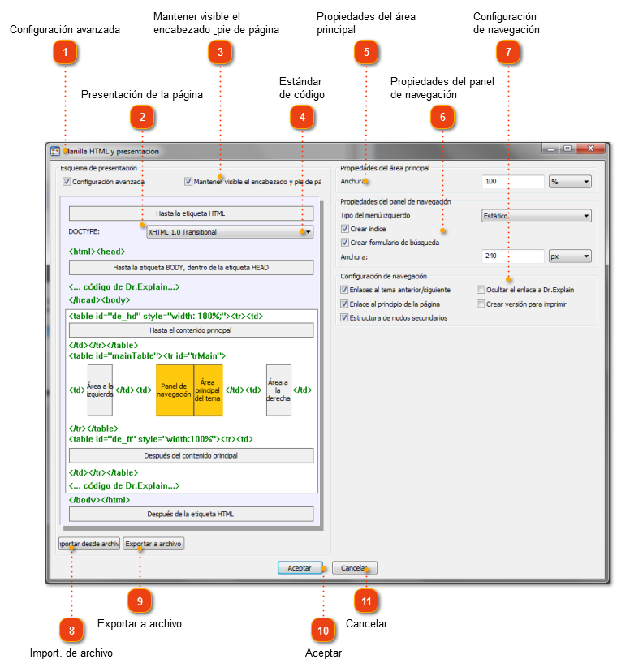Click Exportar a archivo button

click(x=153, y=544)
